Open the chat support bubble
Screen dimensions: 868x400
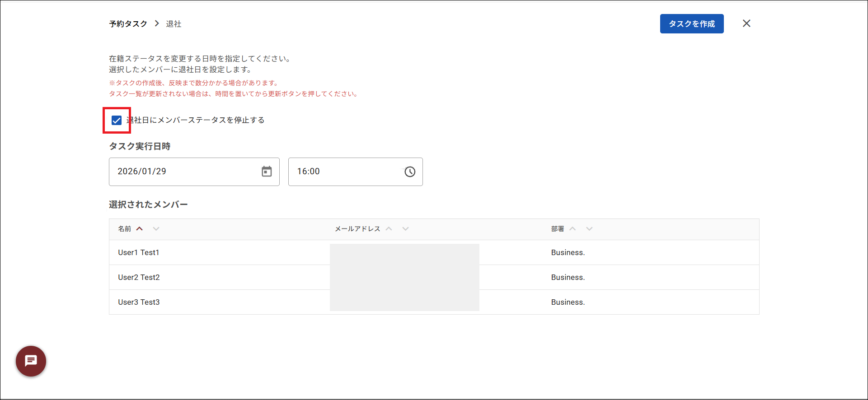point(31,361)
